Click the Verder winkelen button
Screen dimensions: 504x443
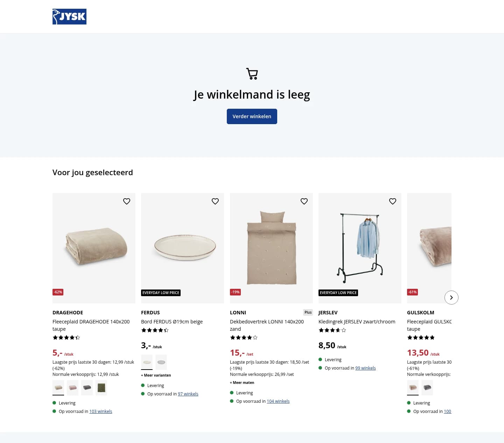pyautogui.click(x=252, y=116)
